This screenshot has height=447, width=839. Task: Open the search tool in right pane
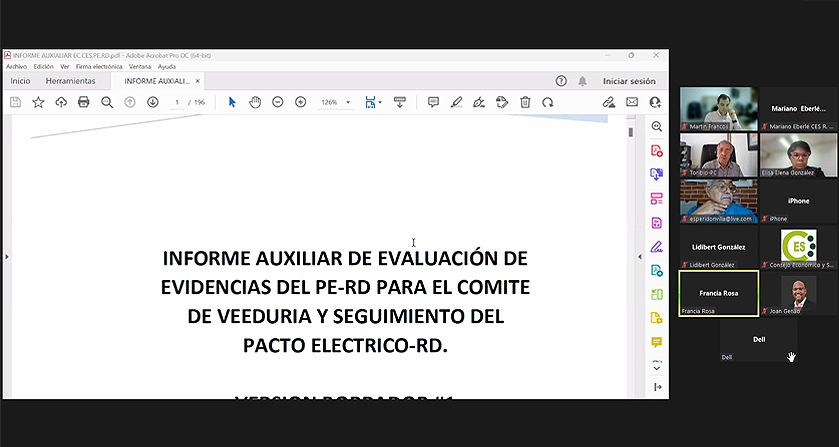coord(657,126)
